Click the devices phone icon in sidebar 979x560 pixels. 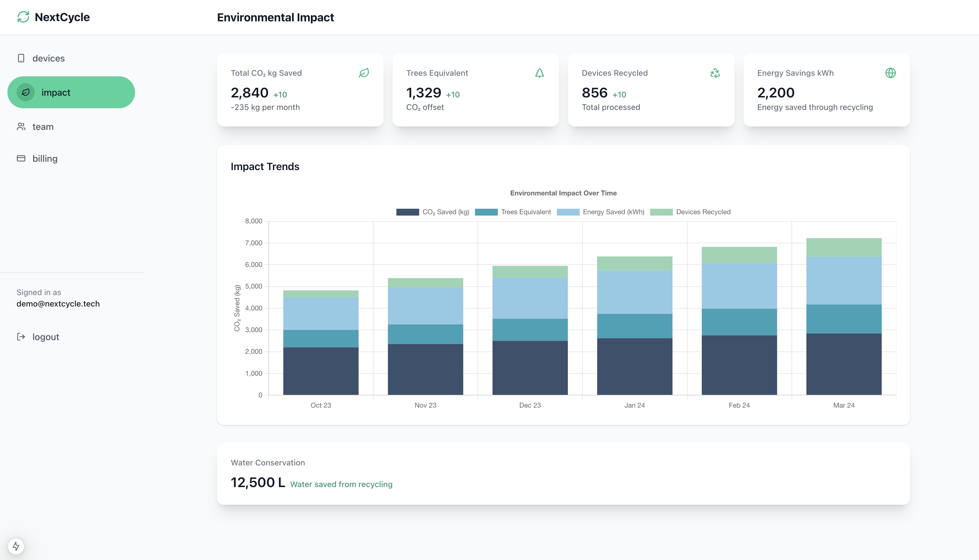[x=21, y=58]
